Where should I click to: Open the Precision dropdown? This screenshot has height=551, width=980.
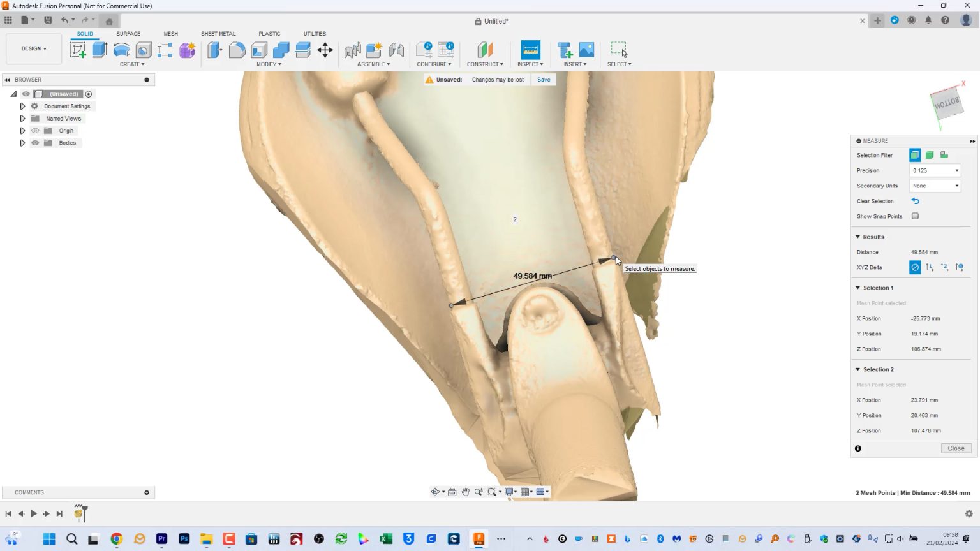(x=935, y=170)
